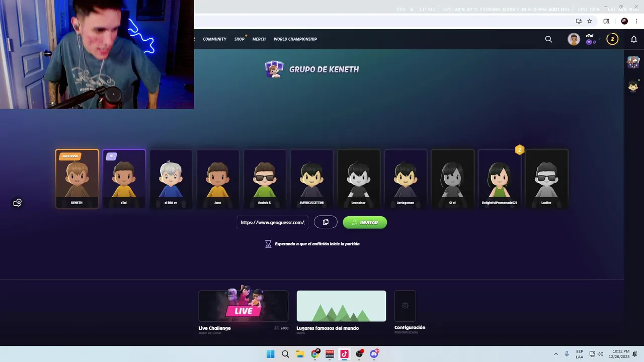644x362 pixels.
Task: Open the Community menu
Action: point(214,39)
